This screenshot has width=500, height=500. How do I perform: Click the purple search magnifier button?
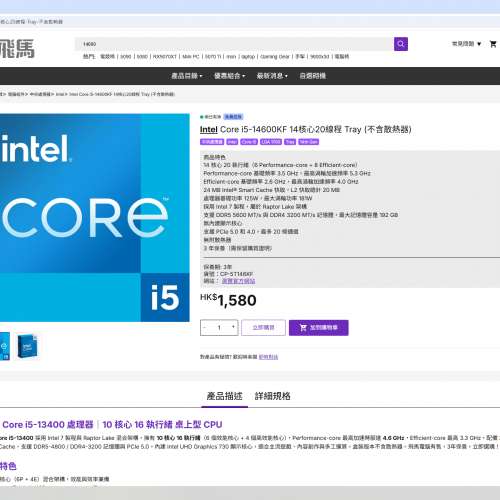[x=401, y=44]
